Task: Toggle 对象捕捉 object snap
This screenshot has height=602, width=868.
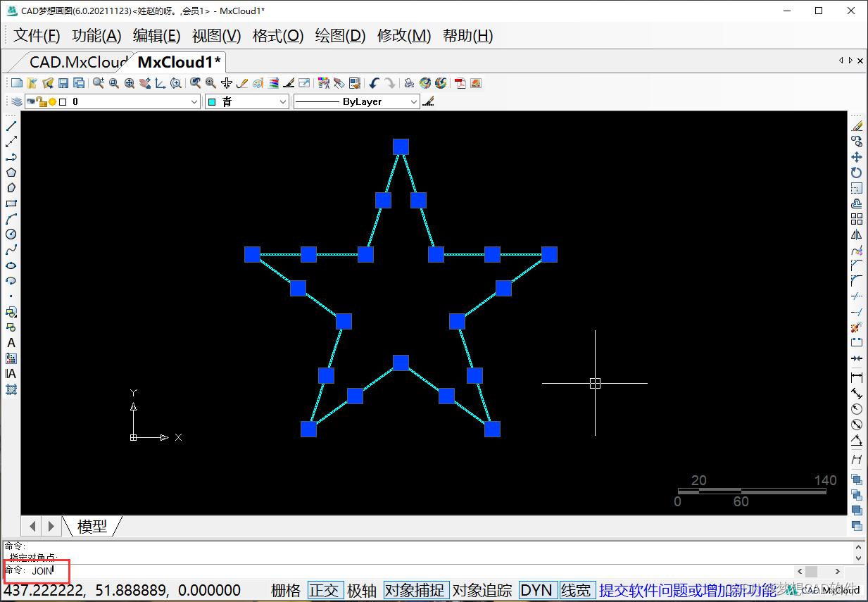Action: coord(415,590)
